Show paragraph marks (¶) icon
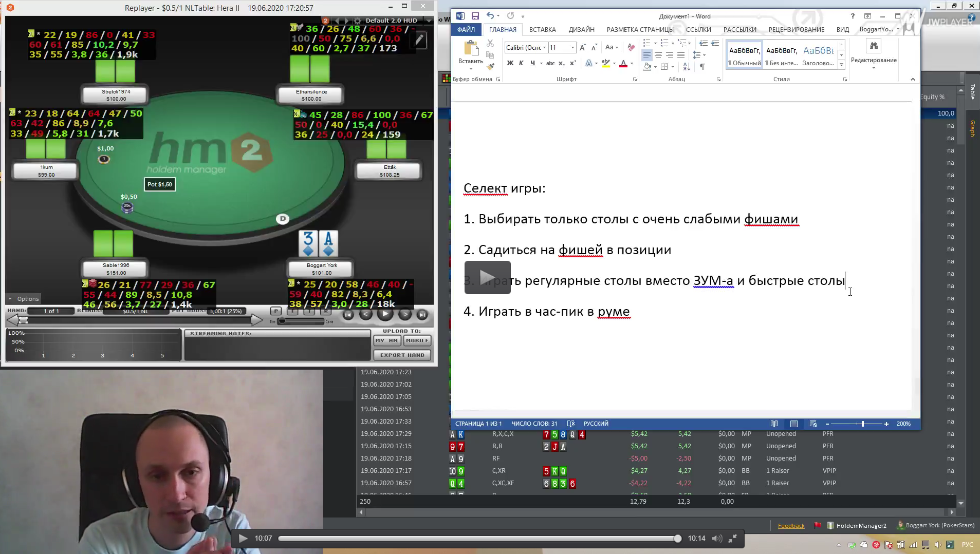 [702, 67]
